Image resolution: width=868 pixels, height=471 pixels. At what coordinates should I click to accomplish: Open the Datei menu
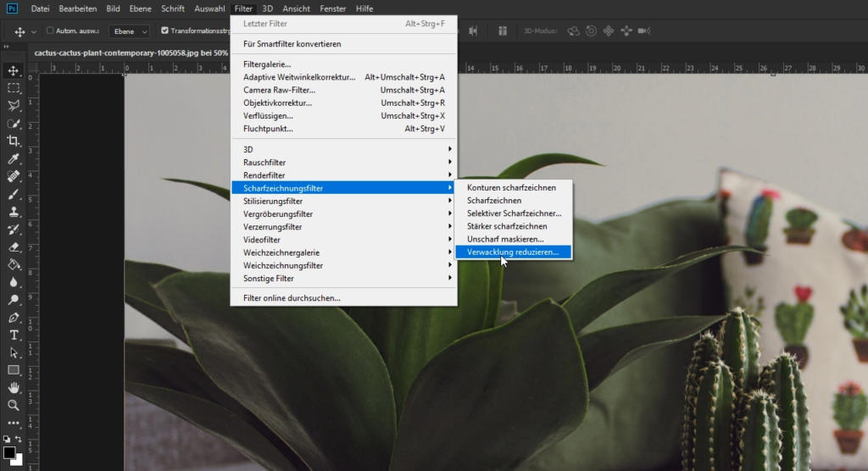pos(40,8)
